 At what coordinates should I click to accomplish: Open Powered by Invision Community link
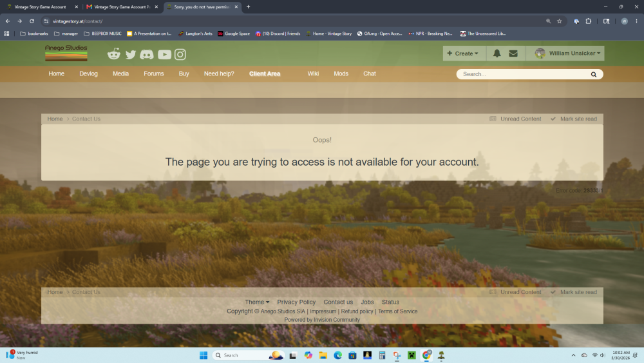click(x=322, y=319)
